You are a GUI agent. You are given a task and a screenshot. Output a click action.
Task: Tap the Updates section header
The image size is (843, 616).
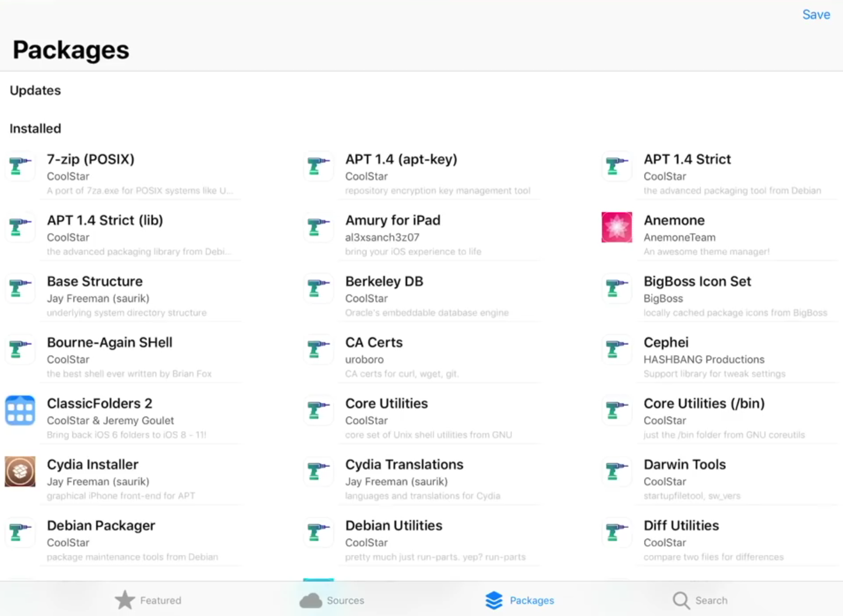(x=35, y=90)
